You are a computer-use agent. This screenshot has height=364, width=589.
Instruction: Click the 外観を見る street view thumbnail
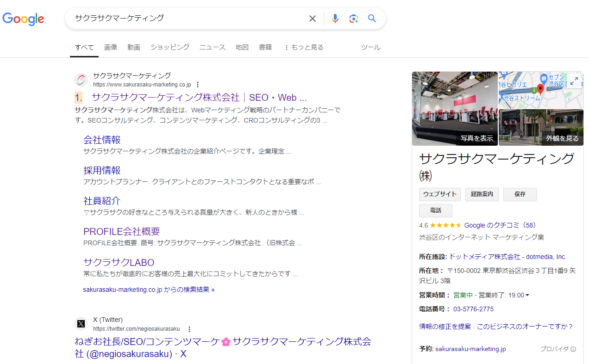pos(541,128)
